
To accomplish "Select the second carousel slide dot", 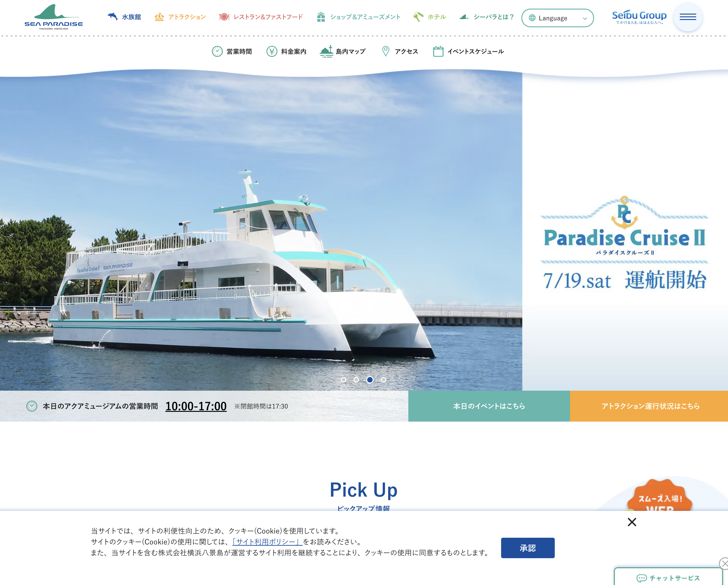I will pos(356,380).
